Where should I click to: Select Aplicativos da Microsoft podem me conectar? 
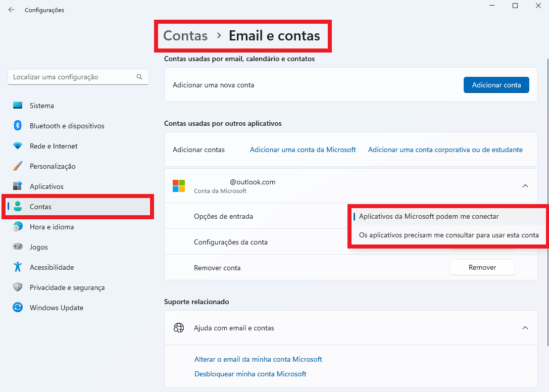point(448,216)
